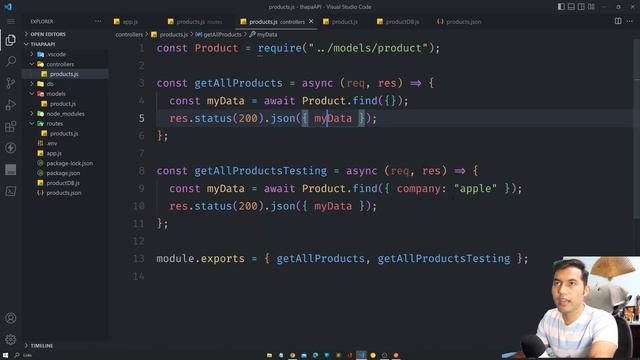This screenshot has width=640, height=360.
Task: Click getAllProductsTesting in module.exports line
Action: [444, 259]
